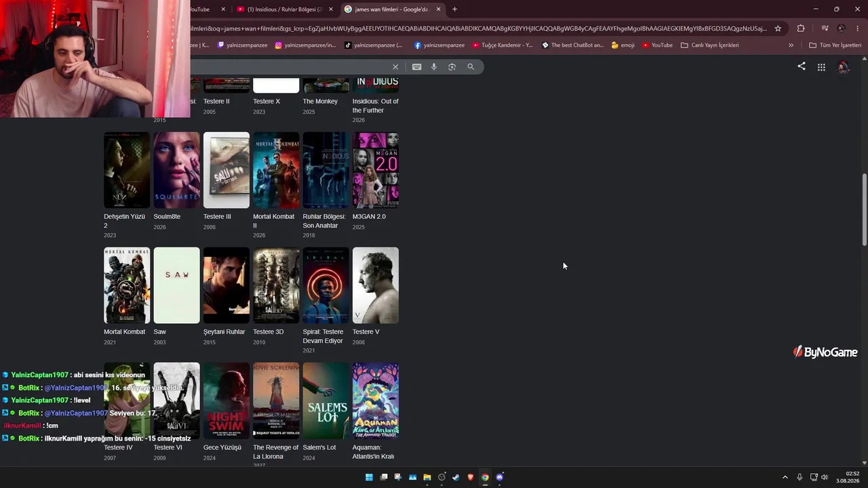The image size is (868, 488).
Task: Close the Insidious / Ruhlar Bölgesi tab
Action: point(331,9)
